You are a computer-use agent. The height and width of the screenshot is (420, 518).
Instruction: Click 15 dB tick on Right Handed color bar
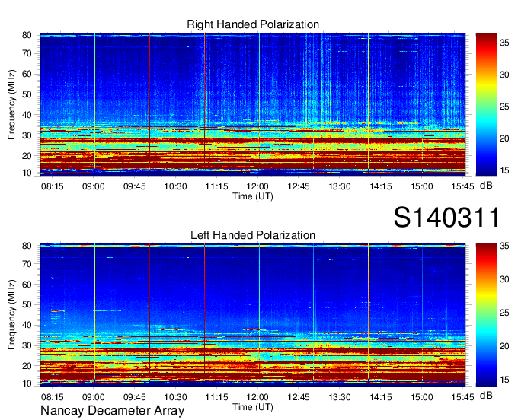coord(504,170)
